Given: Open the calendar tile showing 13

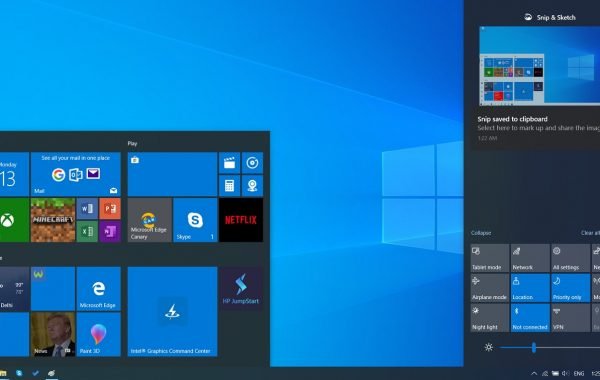Looking at the screenshot, I should 14,174.
